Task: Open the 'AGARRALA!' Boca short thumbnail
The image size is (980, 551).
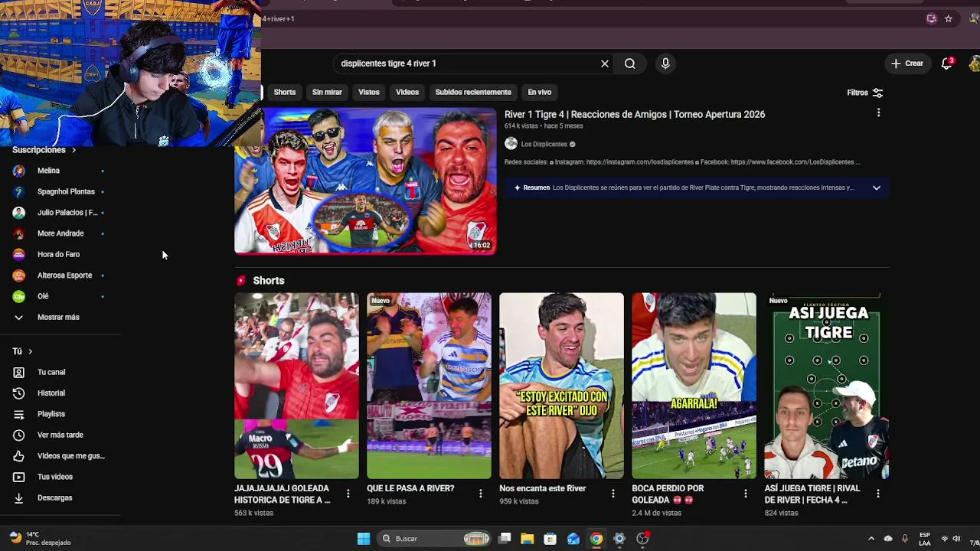Action: (x=694, y=386)
